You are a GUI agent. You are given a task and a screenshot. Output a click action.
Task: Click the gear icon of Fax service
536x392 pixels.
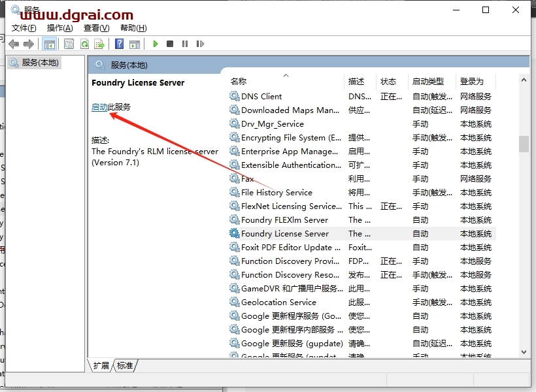point(234,178)
